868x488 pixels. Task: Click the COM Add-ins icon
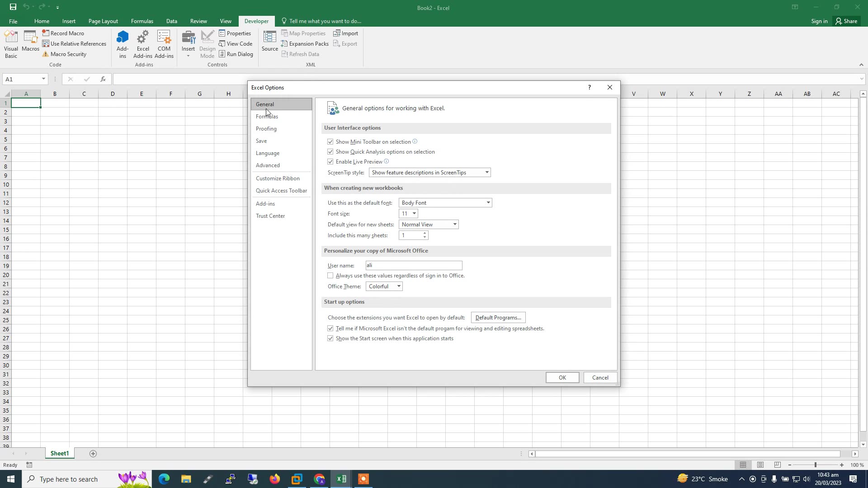[164, 43]
